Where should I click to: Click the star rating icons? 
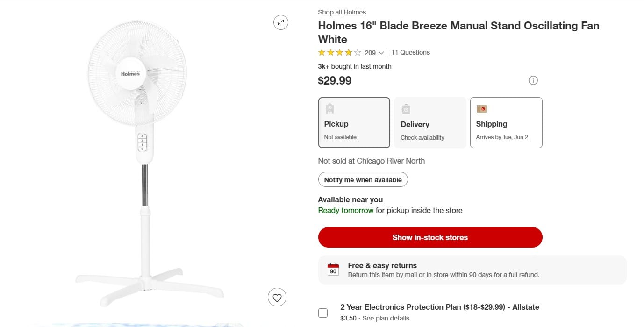point(340,53)
